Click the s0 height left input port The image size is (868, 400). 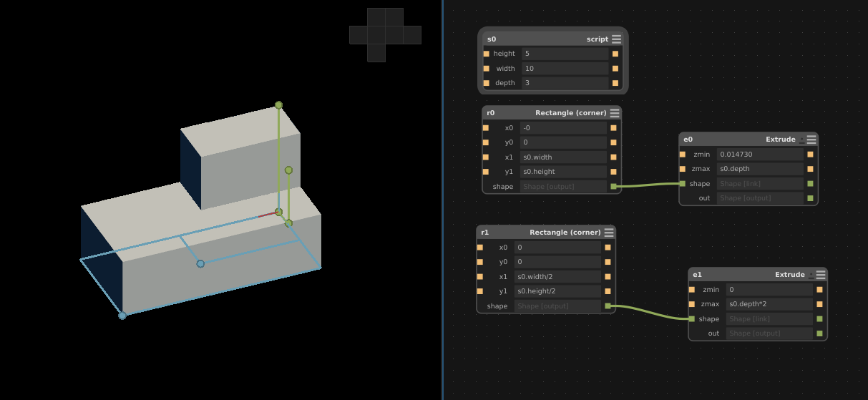(487, 54)
